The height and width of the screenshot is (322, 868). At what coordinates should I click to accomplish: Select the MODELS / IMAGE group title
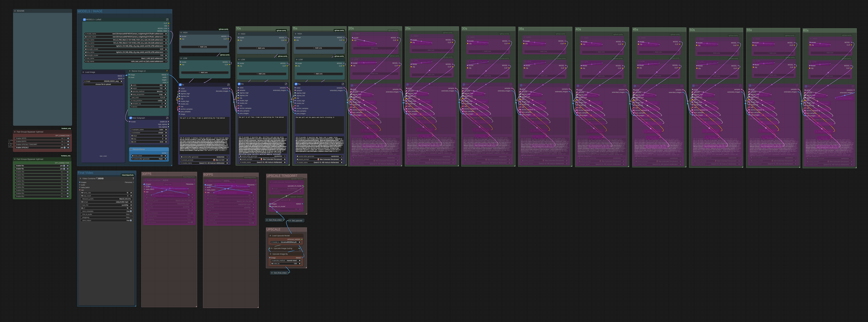point(90,11)
